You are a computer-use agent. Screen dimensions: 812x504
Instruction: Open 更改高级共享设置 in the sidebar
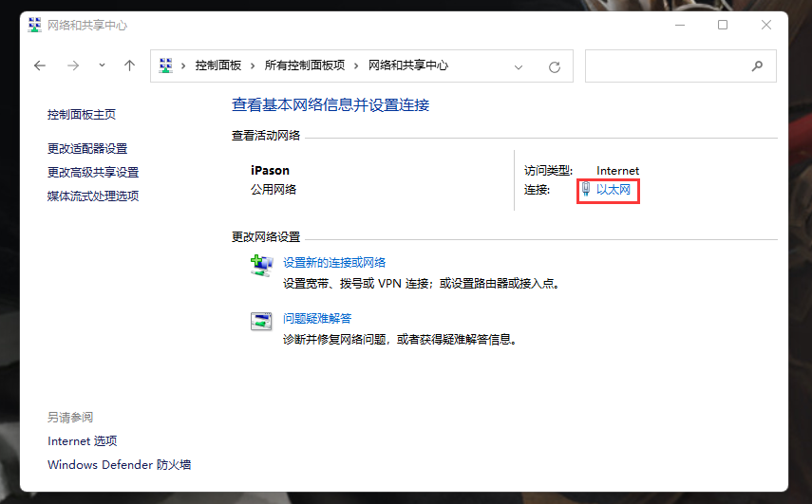pyautogui.click(x=93, y=173)
